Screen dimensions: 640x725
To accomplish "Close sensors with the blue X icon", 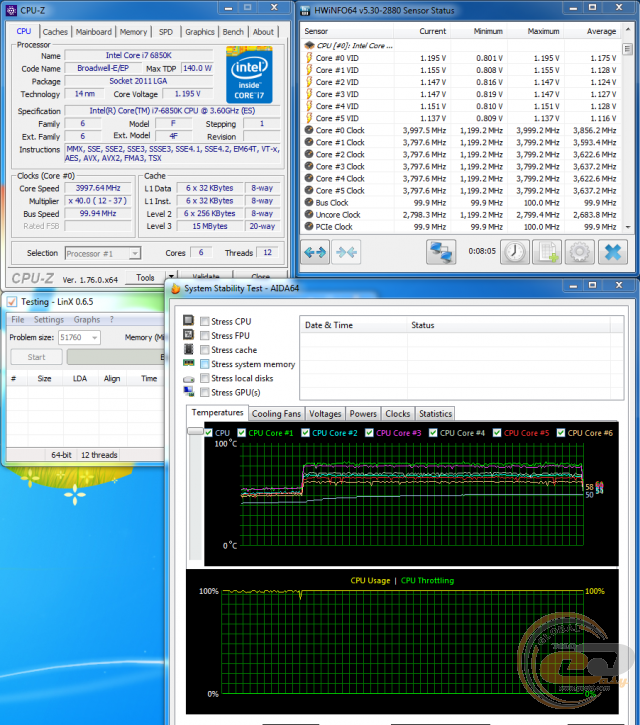I will [x=613, y=252].
